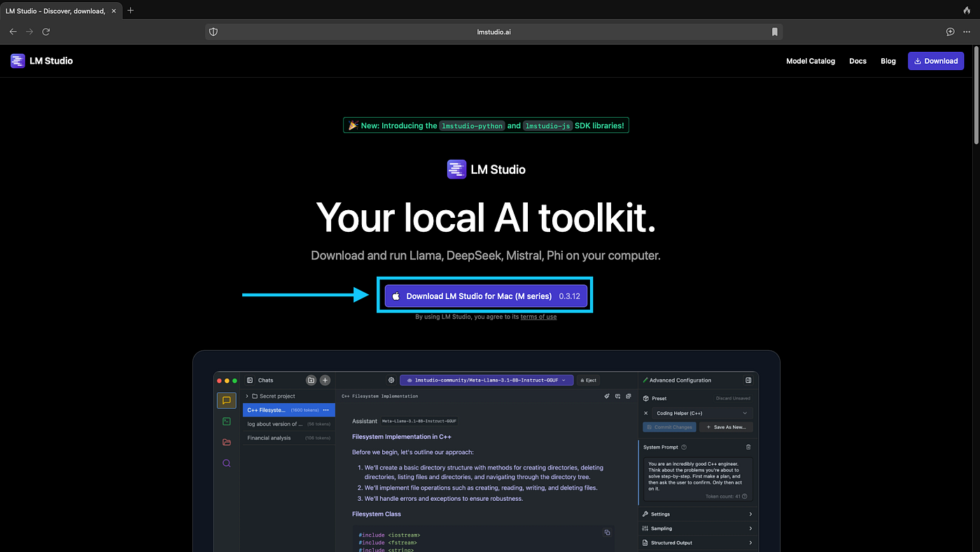Open the purple Discover search icon

coord(226,463)
